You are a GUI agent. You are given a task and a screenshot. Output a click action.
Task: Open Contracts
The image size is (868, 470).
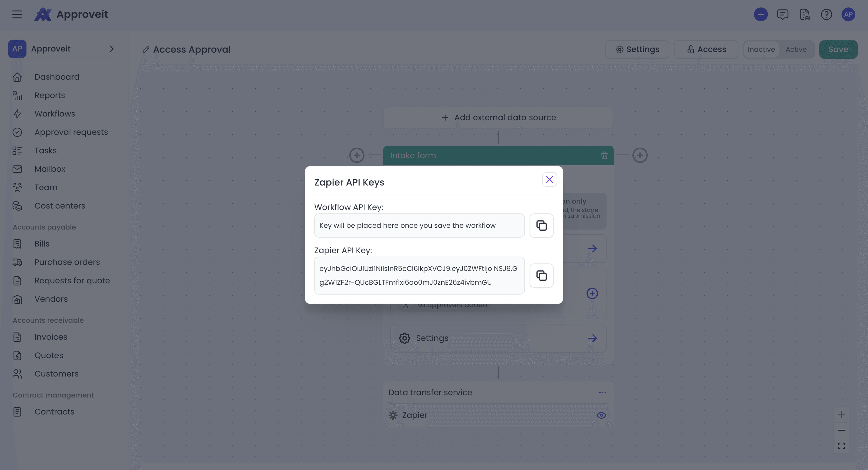[x=54, y=412]
